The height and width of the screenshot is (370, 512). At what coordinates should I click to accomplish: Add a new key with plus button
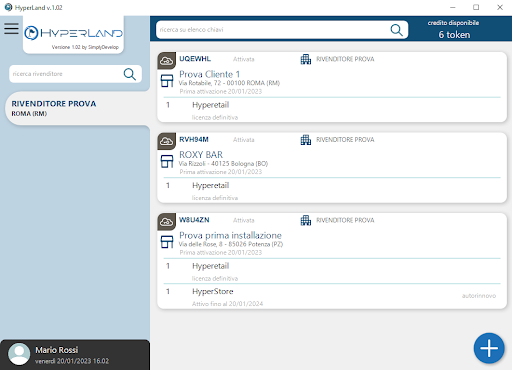[489, 348]
